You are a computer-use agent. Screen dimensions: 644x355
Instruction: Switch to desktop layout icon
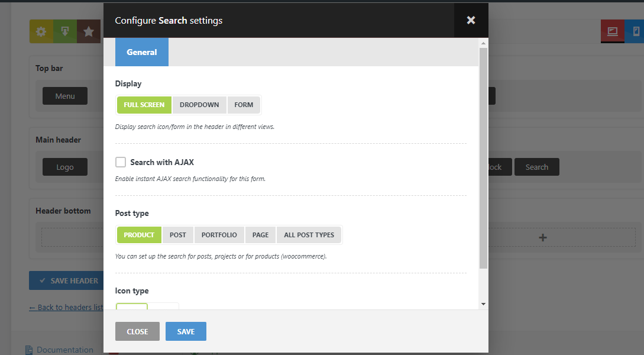coord(612,31)
